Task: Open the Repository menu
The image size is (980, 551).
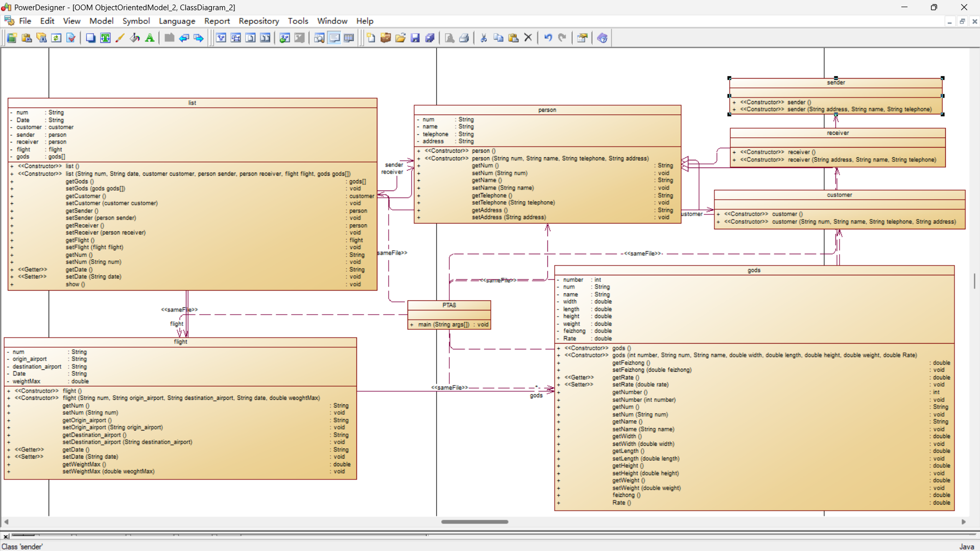Action: click(x=259, y=21)
